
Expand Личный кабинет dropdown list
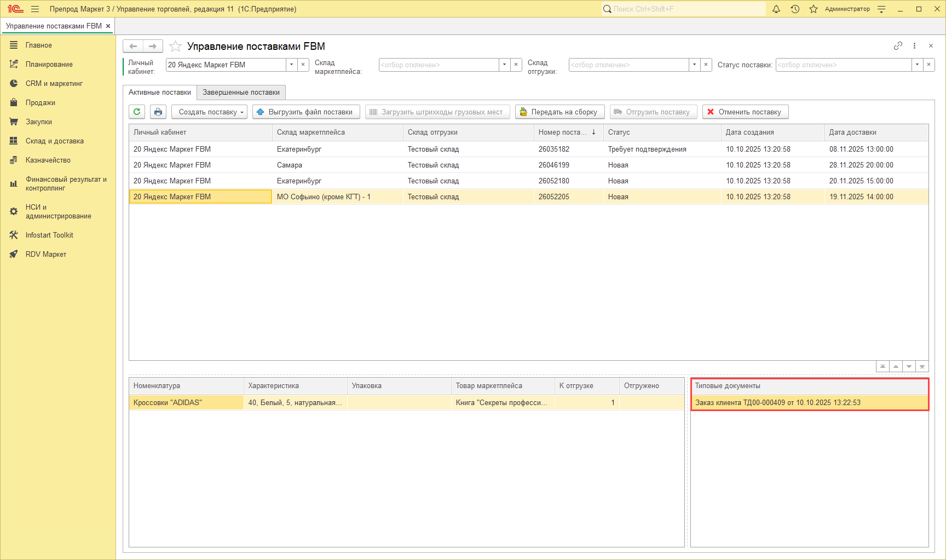point(291,65)
